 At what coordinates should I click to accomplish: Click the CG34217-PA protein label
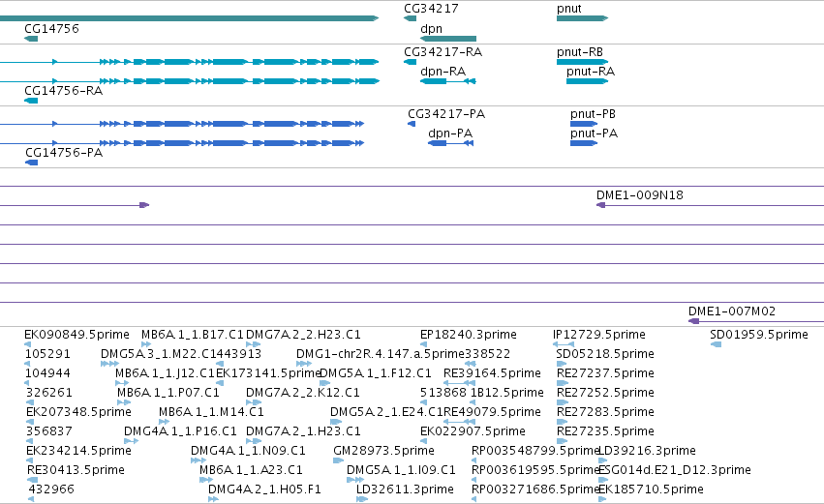(x=446, y=114)
